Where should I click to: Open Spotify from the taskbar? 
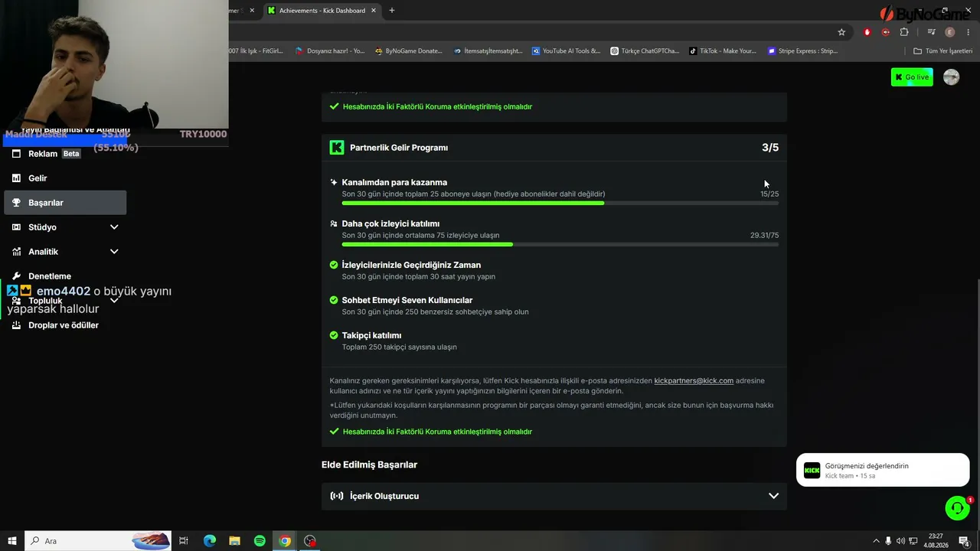[260, 541]
